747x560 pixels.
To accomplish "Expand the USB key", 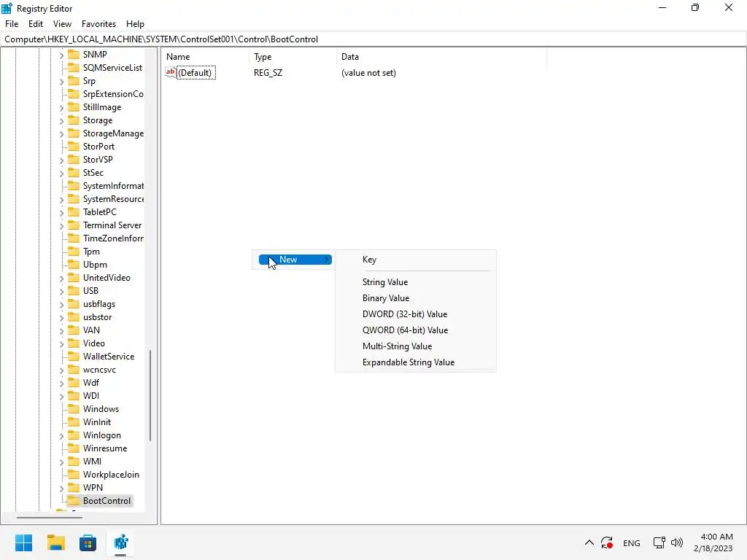I will tap(61, 292).
